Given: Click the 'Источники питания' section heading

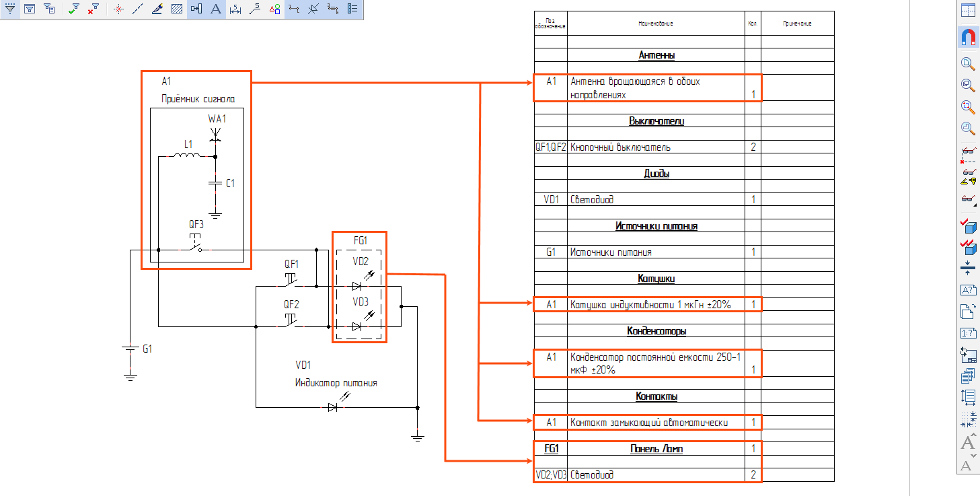Looking at the screenshot, I should click(x=656, y=226).
